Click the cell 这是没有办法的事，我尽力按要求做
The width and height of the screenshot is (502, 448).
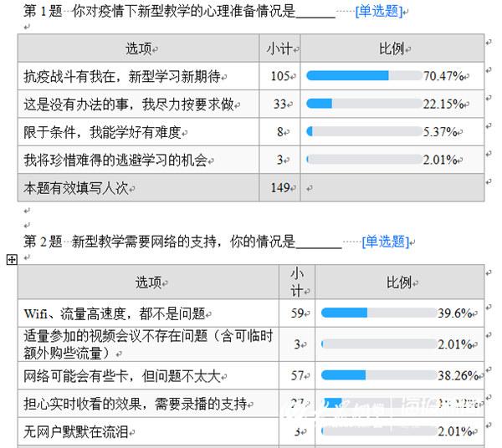point(138,104)
